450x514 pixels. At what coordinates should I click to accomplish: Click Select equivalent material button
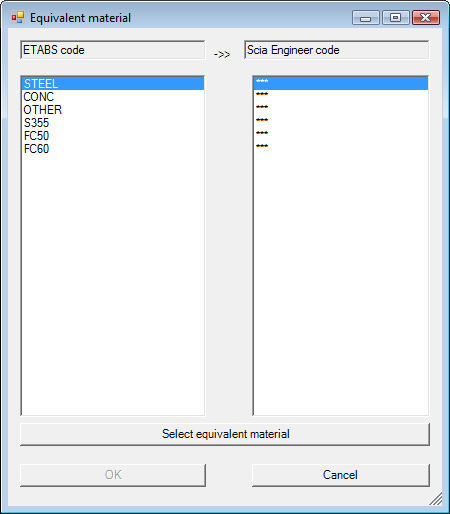coord(225,434)
